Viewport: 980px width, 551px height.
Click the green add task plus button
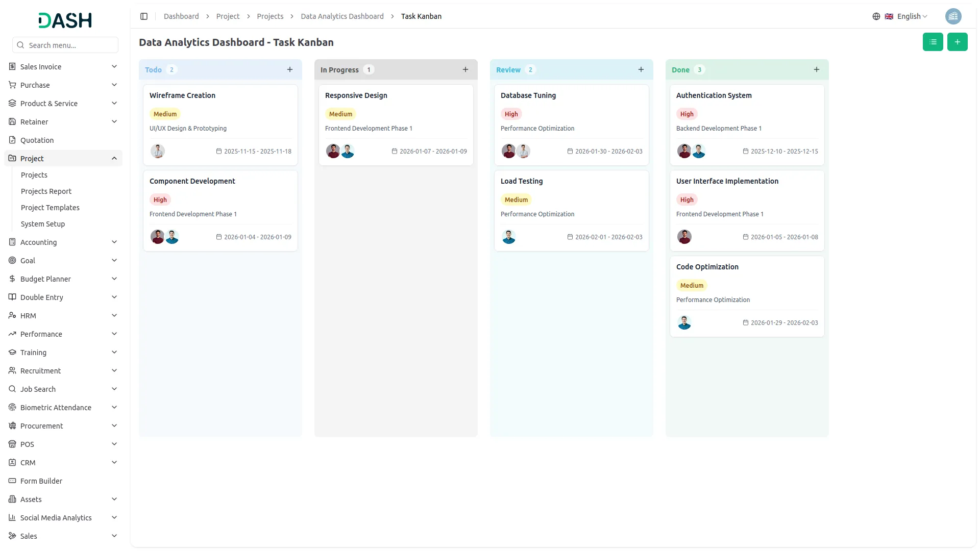pos(957,42)
